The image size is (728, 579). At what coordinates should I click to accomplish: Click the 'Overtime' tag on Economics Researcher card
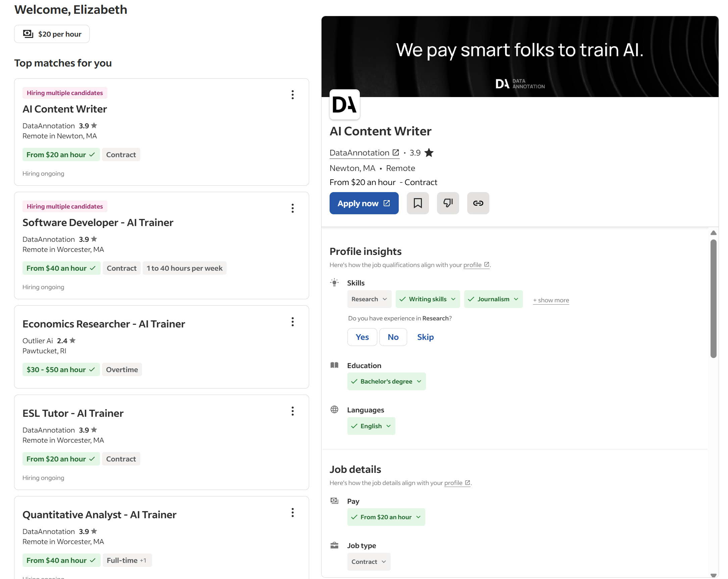[122, 369]
